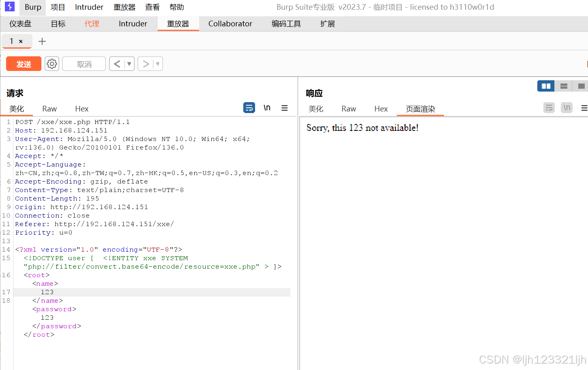Click the Accept-Encoding header line
588x370 pixels.
82,182
